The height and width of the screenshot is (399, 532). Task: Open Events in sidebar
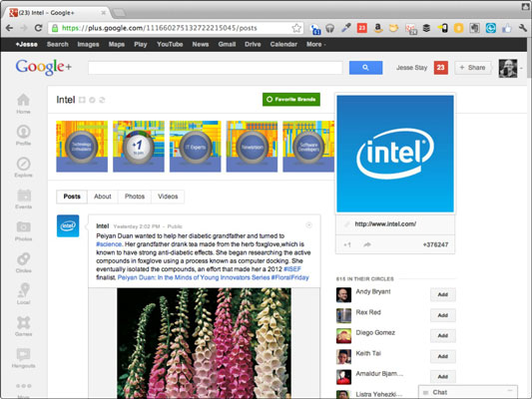coord(23,199)
